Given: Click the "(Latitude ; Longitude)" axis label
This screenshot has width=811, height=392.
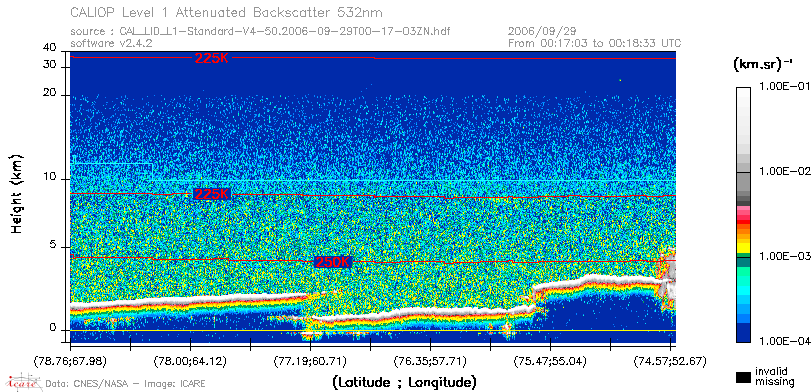Looking at the screenshot, I should click(404, 383).
